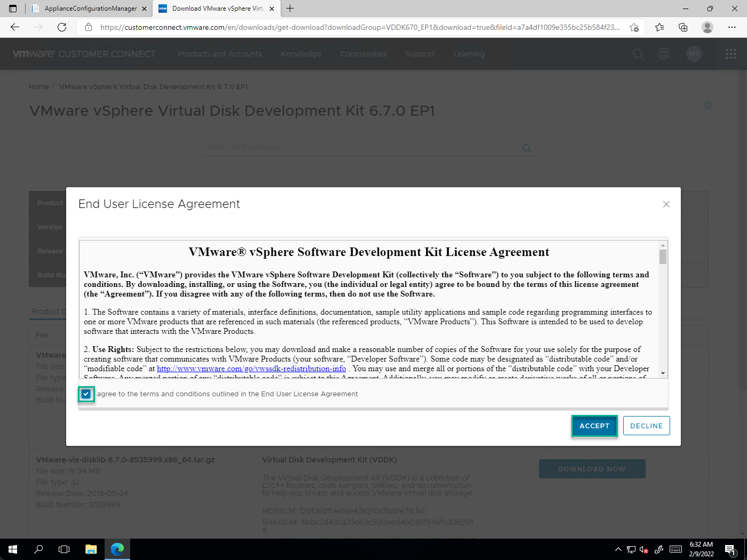Click VMware Customer Connect logo
Viewport: 747px width, 560px height.
[x=84, y=54]
